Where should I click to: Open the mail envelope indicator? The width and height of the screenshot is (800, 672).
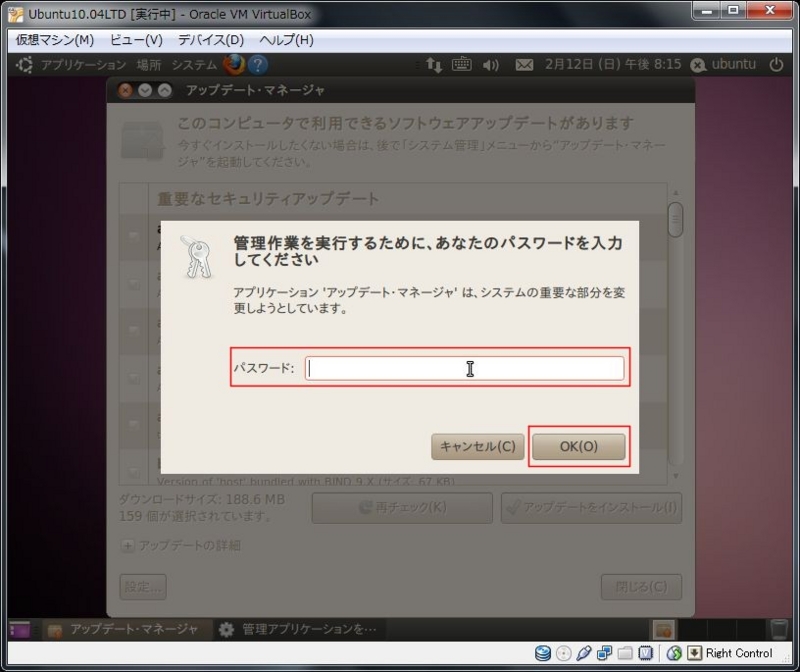[x=524, y=65]
